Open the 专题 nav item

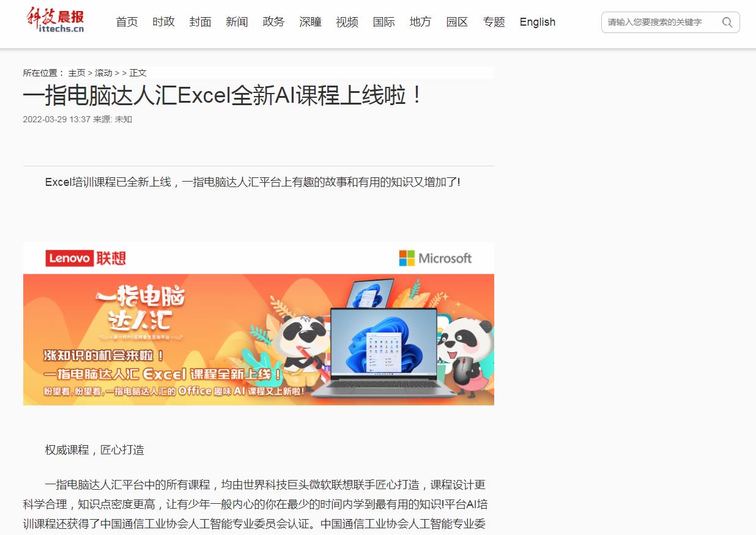pos(494,22)
